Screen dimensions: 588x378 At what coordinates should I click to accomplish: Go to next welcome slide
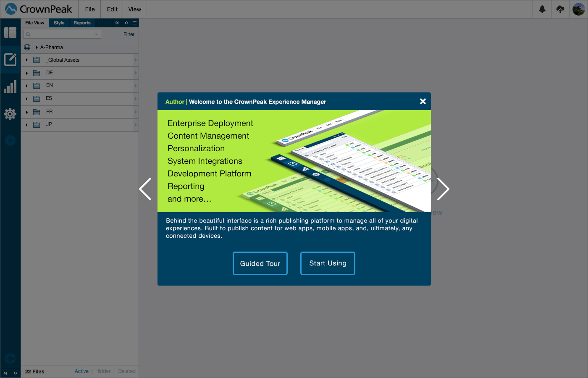[x=443, y=189]
